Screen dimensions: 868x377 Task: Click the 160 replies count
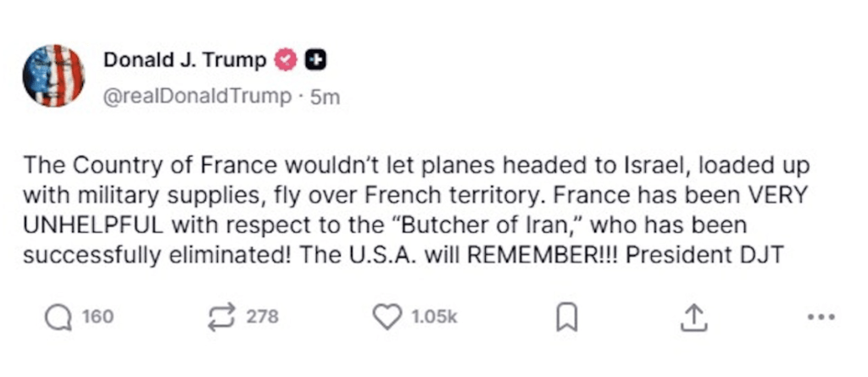[x=97, y=318]
